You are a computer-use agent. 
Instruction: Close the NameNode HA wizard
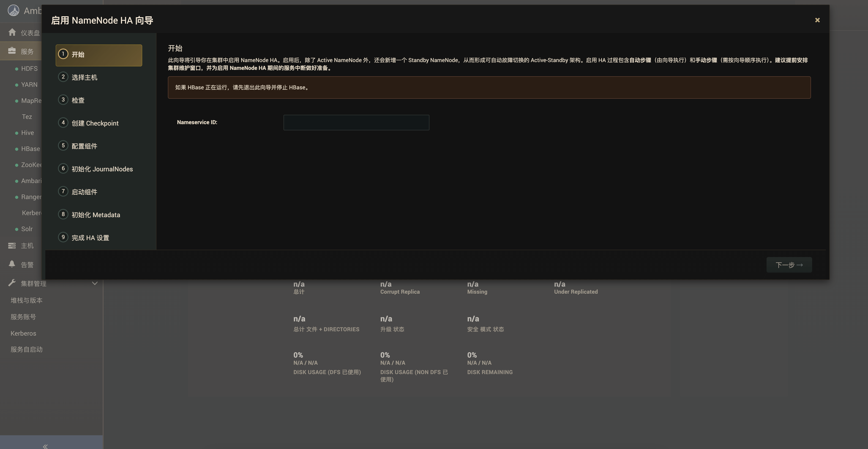(817, 20)
